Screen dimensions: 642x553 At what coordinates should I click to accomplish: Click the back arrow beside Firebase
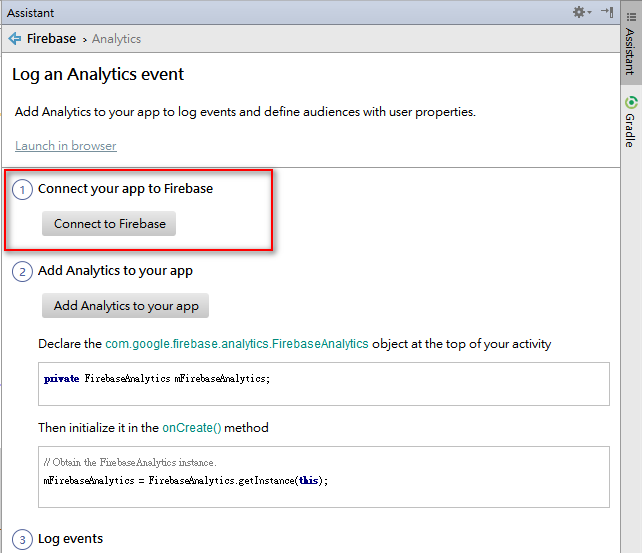15,39
